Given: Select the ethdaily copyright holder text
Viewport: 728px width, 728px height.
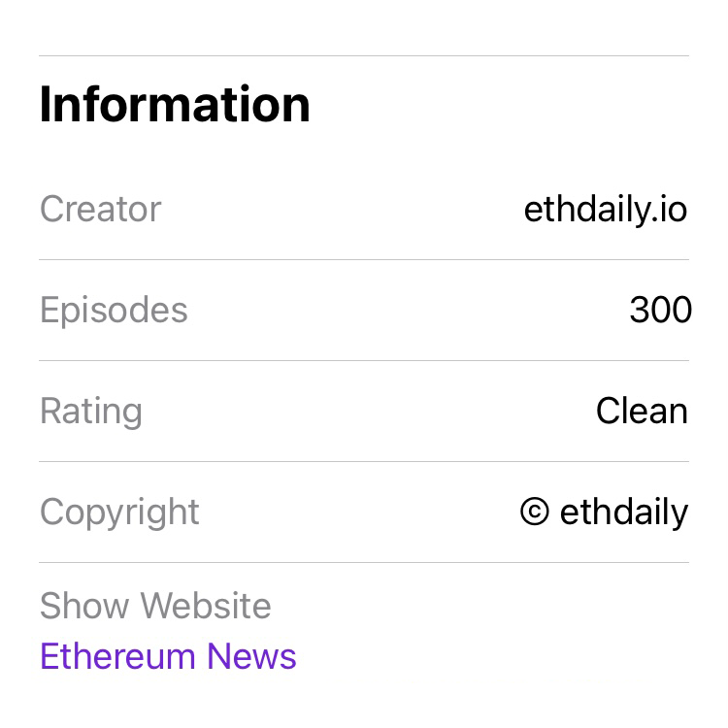Looking at the screenshot, I should [624, 513].
